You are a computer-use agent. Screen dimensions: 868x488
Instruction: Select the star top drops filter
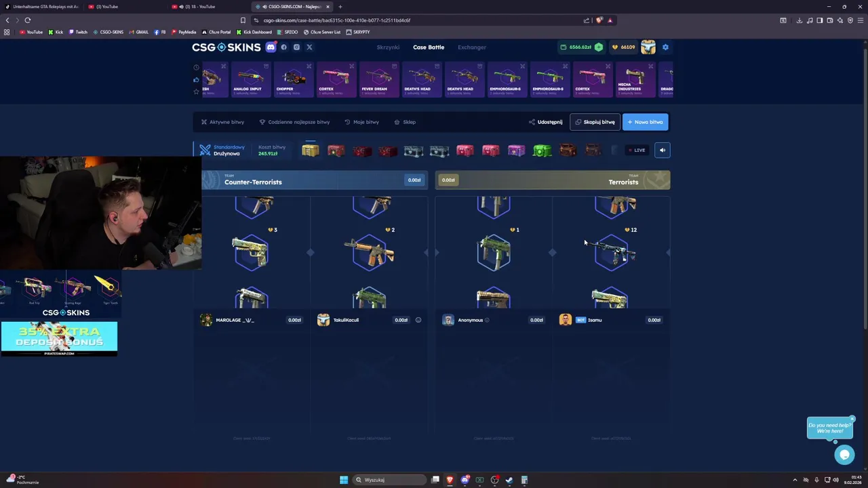(x=197, y=91)
